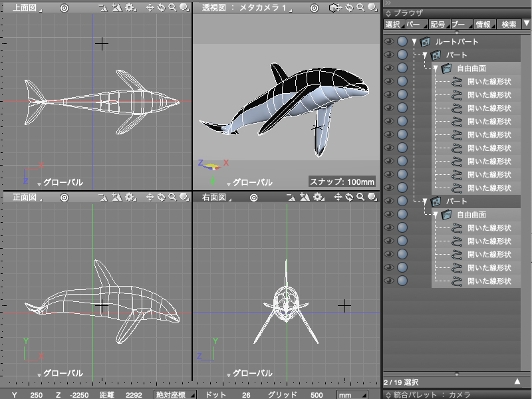The width and height of the screenshot is (532, 399).
Task: Hide the ルートパート item with its eye icon
Action: pos(390,41)
